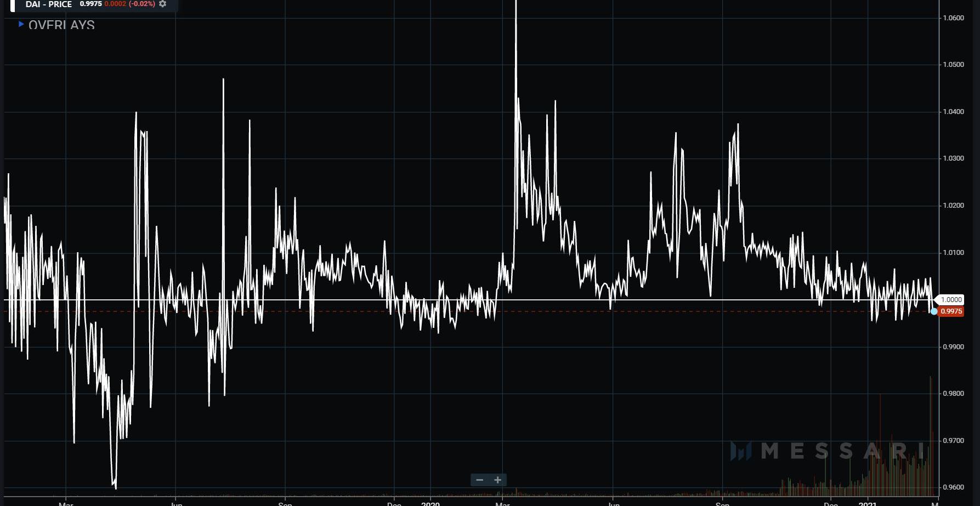Click the 1.0500 y-axis tick label
This screenshot has height=506, width=980.
953,65
